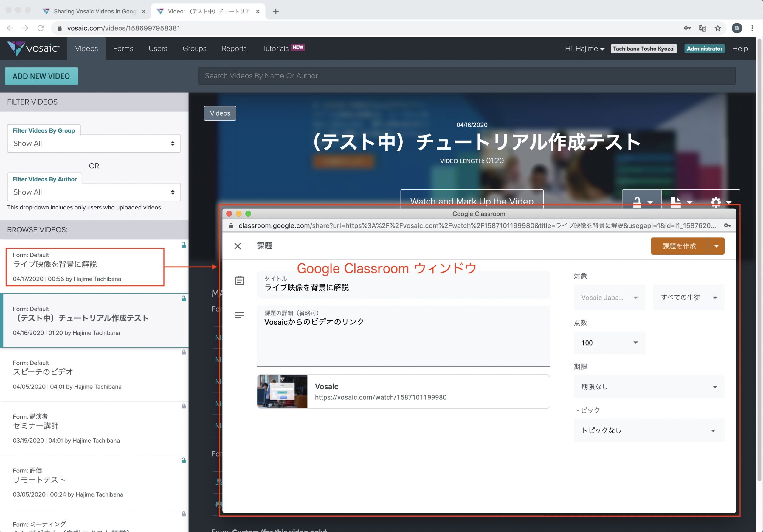The height and width of the screenshot is (532, 763).
Task: Open the Forms nav item
Action: click(x=123, y=49)
